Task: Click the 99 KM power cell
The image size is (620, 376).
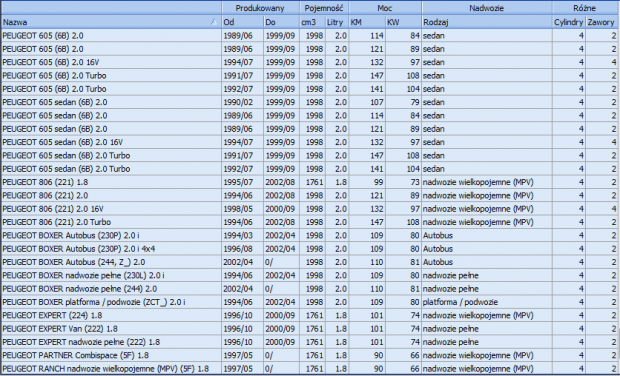Action: tap(367, 182)
